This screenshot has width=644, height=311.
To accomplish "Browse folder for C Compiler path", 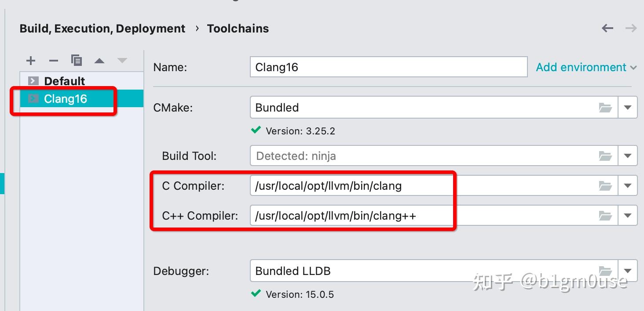I will 605,186.
